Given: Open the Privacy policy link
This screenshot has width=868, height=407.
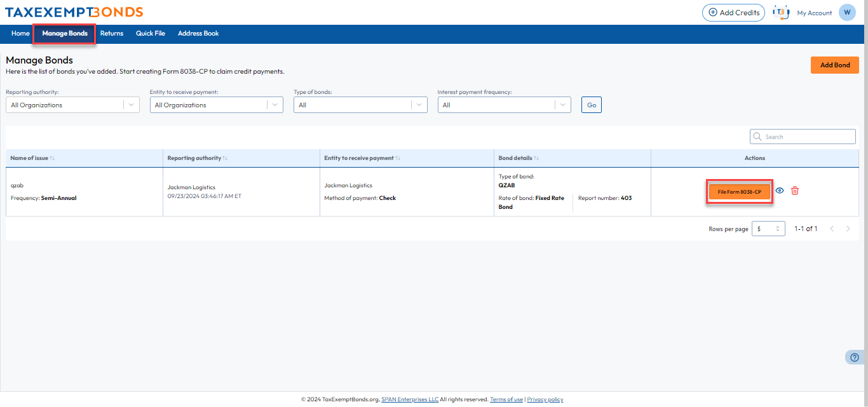Looking at the screenshot, I should click(545, 399).
